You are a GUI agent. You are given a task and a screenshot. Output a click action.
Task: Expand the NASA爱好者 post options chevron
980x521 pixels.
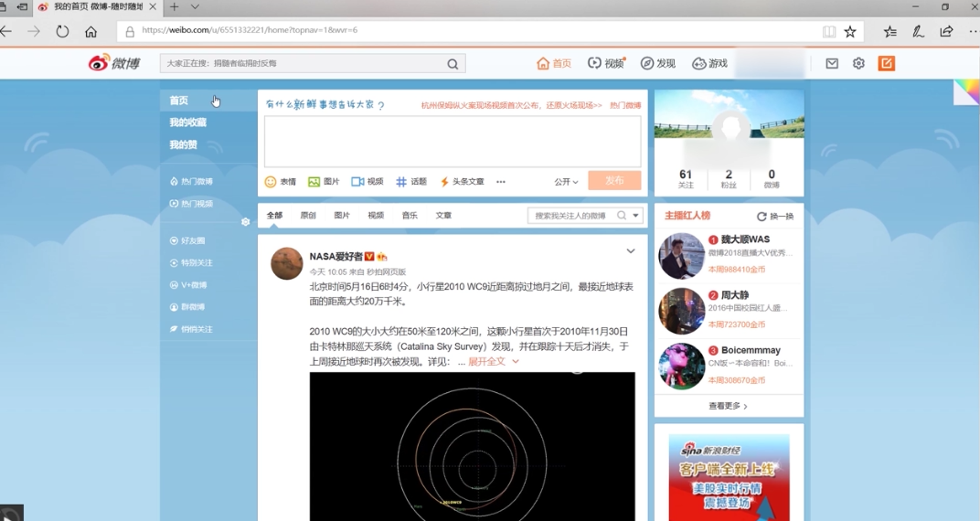(x=631, y=251)
